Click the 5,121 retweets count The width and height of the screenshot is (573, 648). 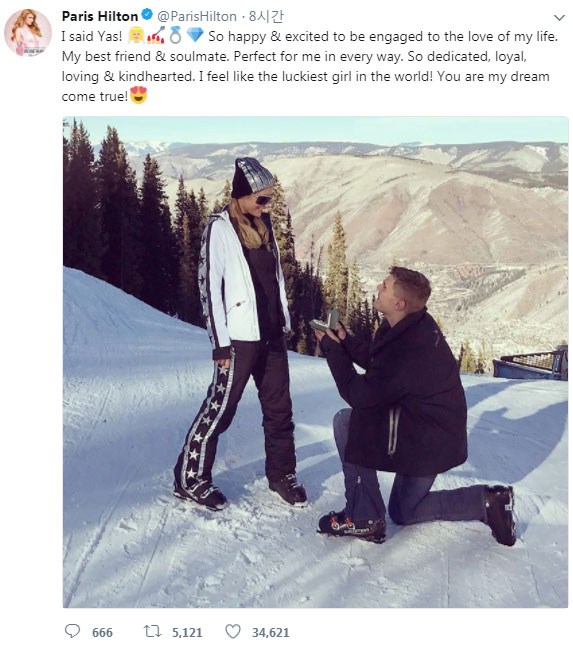187,632
